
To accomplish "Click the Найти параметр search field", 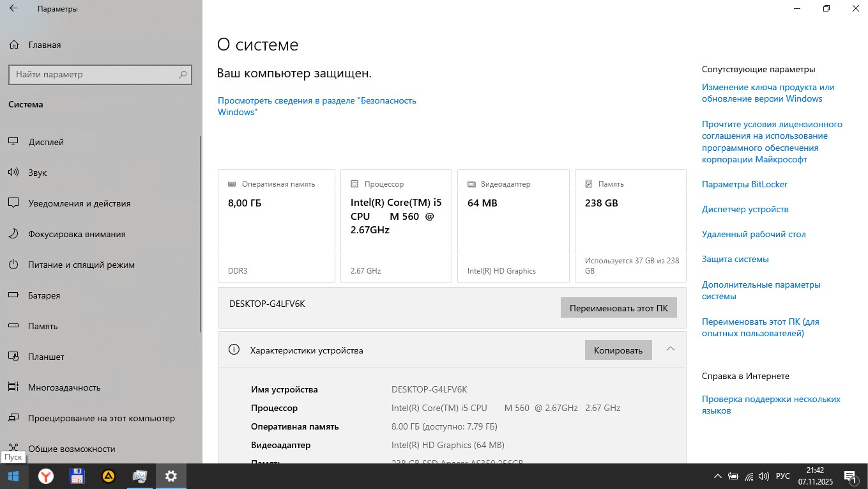I will (93, 75).
